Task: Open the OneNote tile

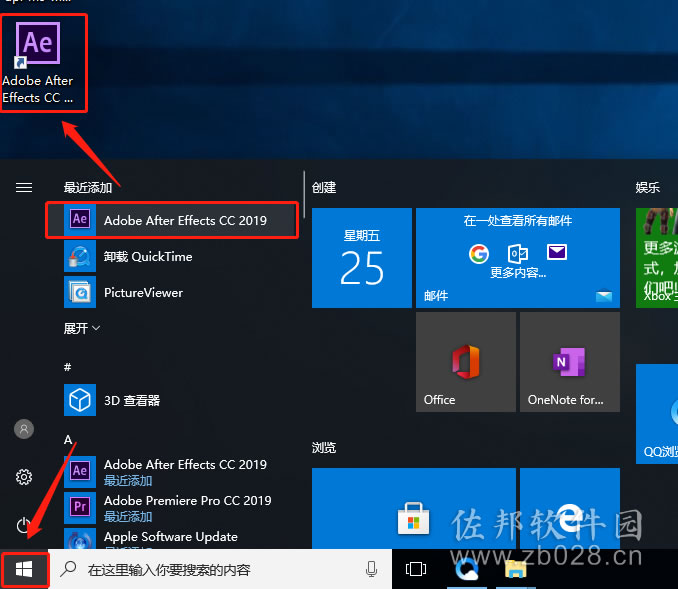Action: (x=570, y=362)
